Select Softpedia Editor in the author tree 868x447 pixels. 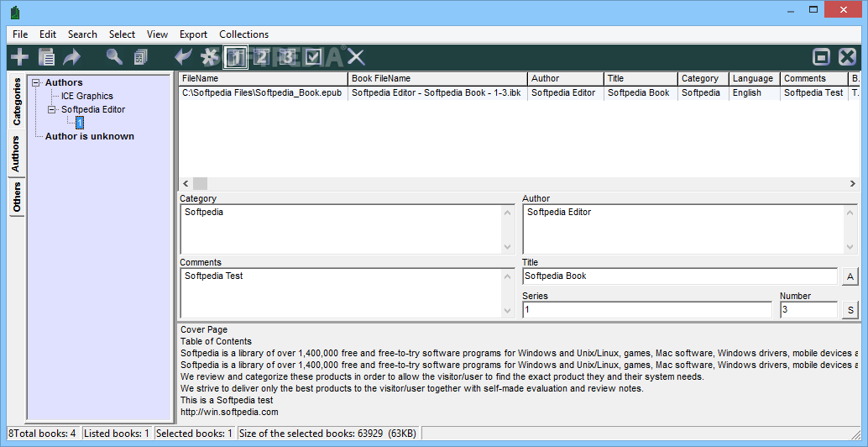pyautogui.click(x=93, y=110)
